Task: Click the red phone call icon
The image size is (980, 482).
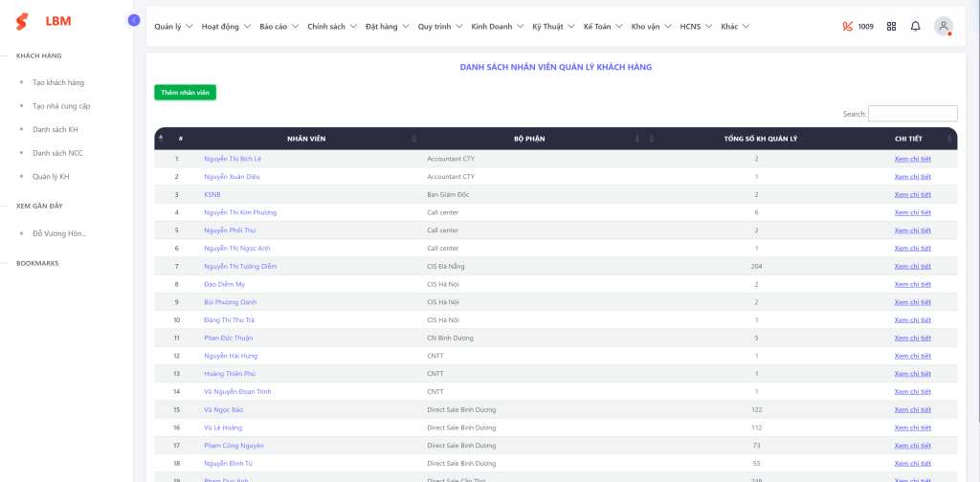Action: point(847,27)
